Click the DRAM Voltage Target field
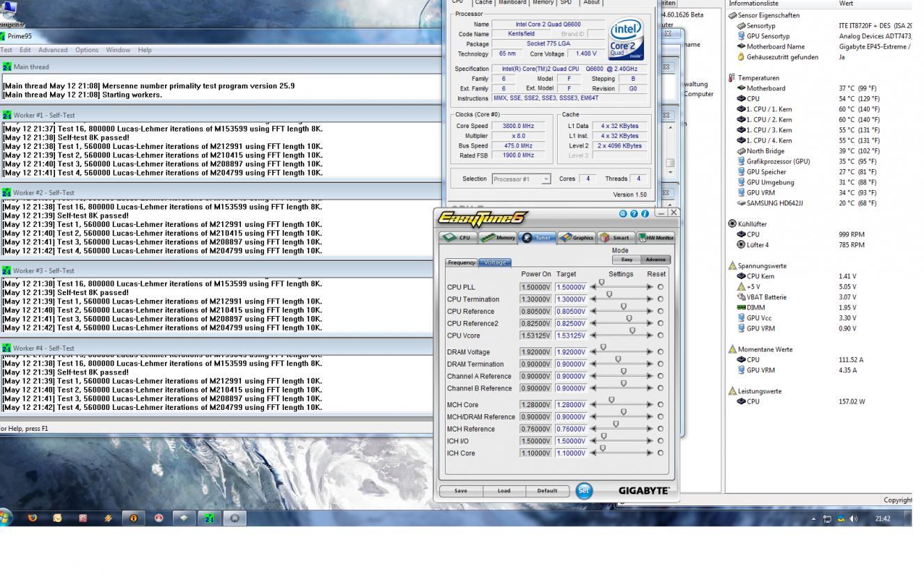924x577 pixels. click(571, 352)
